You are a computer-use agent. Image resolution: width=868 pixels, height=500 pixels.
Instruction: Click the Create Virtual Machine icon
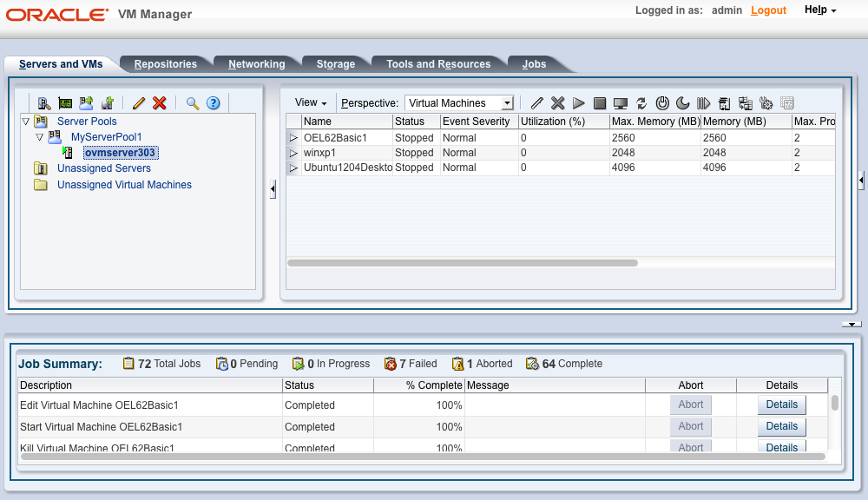108,103
